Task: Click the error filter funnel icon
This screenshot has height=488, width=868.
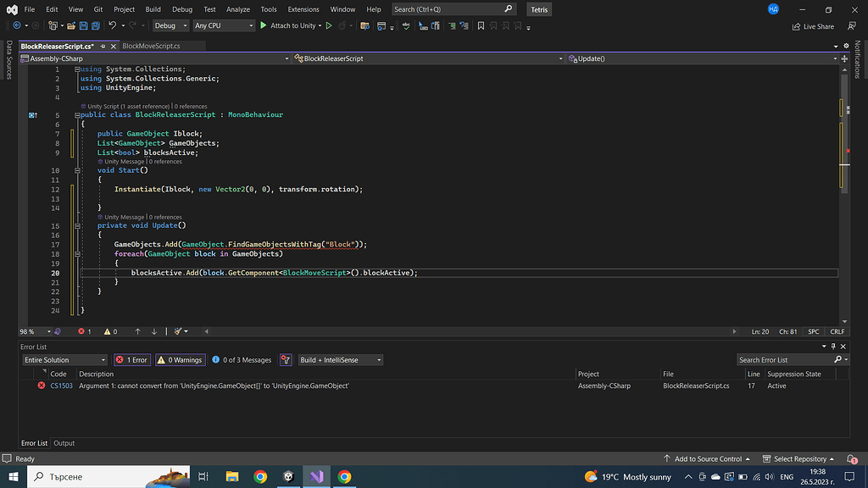Action: click(286, 360)
